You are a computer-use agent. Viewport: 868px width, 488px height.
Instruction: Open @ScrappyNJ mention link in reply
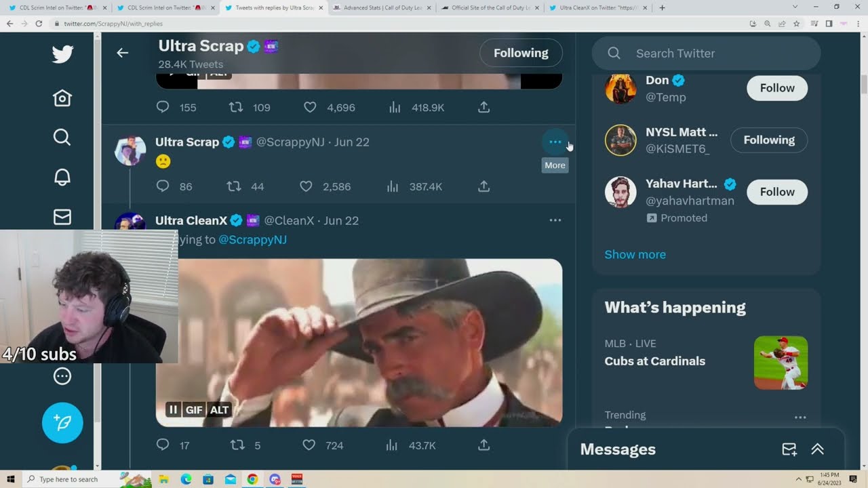[x=252, y=239]
